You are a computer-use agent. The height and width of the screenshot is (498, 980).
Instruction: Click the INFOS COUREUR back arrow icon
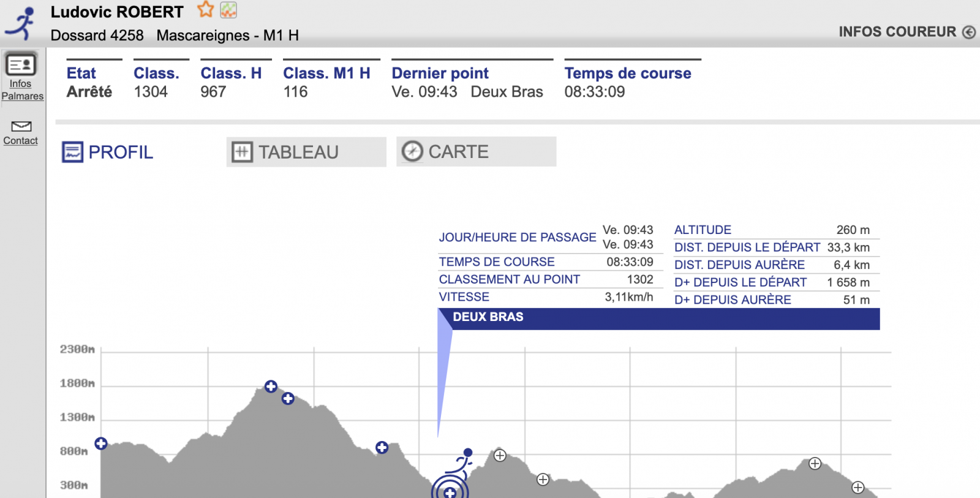968,32
